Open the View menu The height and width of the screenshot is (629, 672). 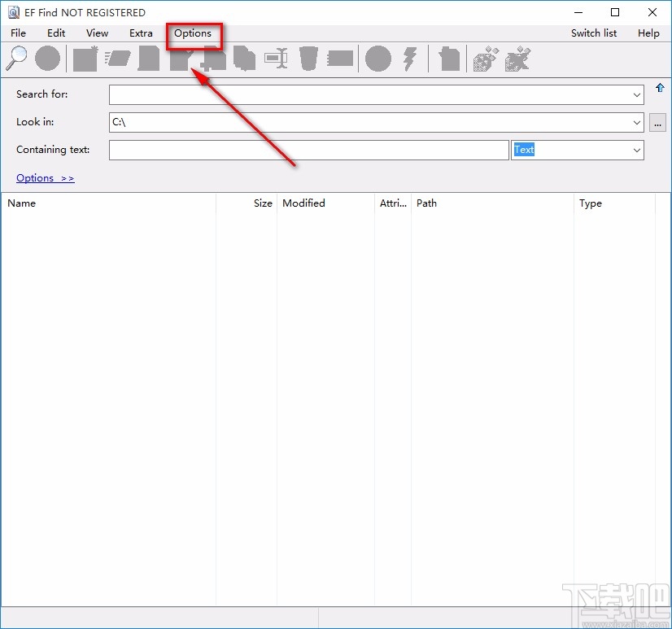(x=98, y=33)
